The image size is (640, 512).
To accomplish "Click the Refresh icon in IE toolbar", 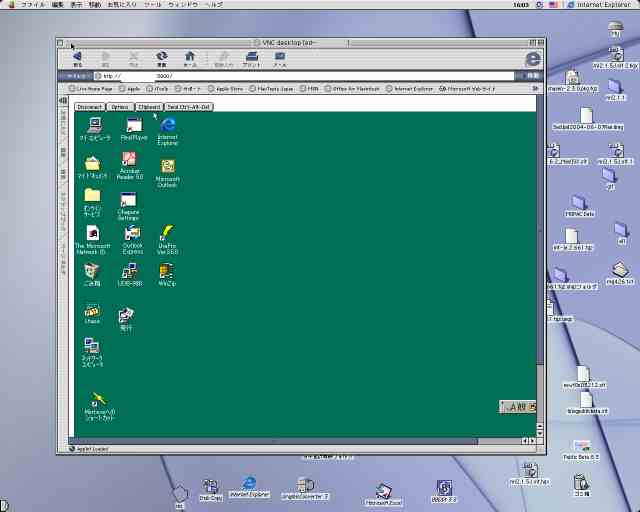I will [162, 56].
